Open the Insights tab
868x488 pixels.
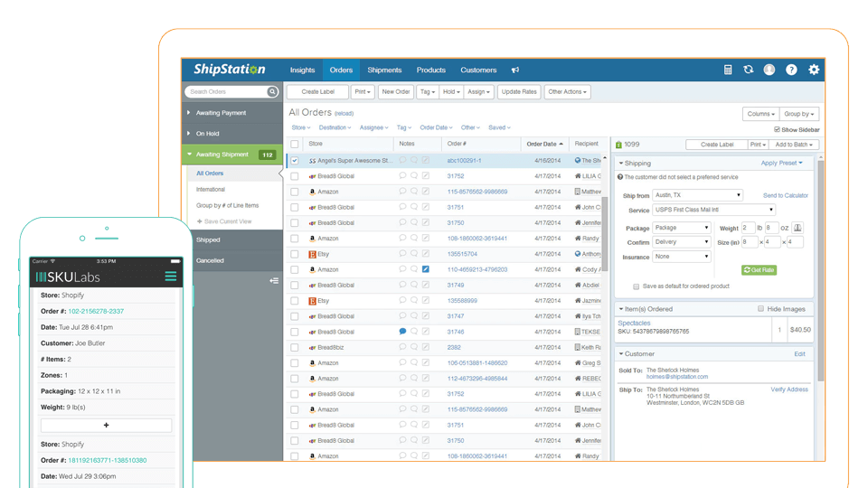302,70
